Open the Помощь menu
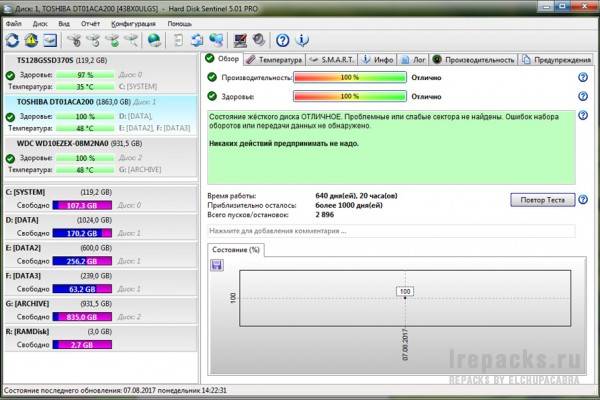Screen dimensions: 600x400 pyautogui.click(x=179, y=24)
